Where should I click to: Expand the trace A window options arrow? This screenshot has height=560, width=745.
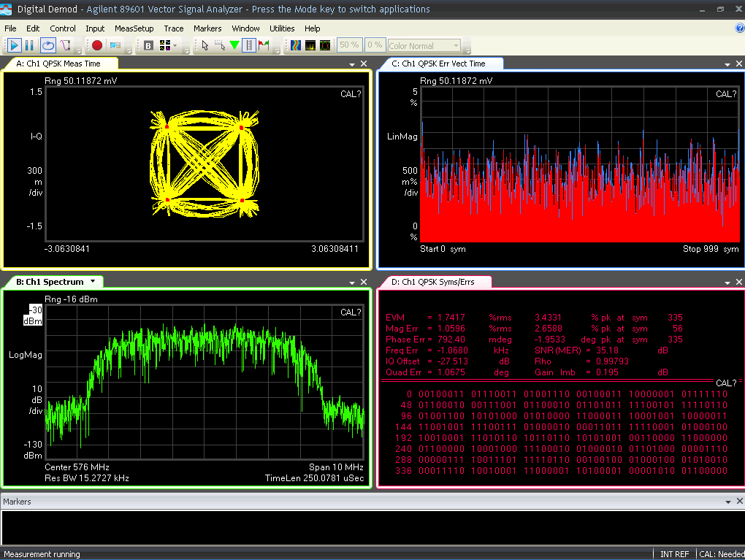coord(352,64)
